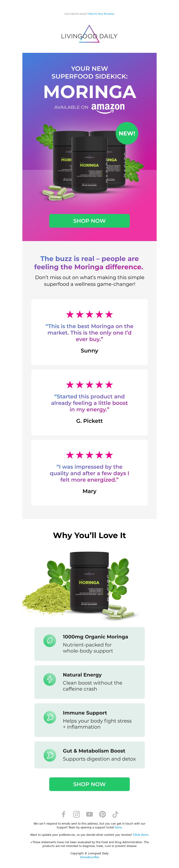Click the green NEW! badge

pyautogui.click(x=127, y=133)
